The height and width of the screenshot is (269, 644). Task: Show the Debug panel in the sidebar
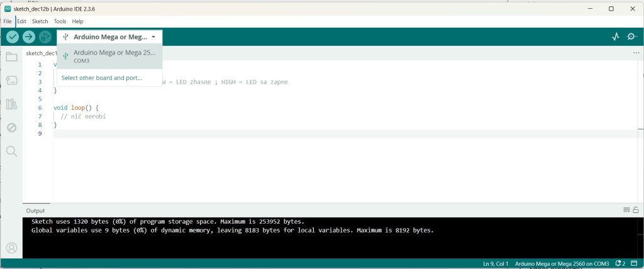point(11,128)
